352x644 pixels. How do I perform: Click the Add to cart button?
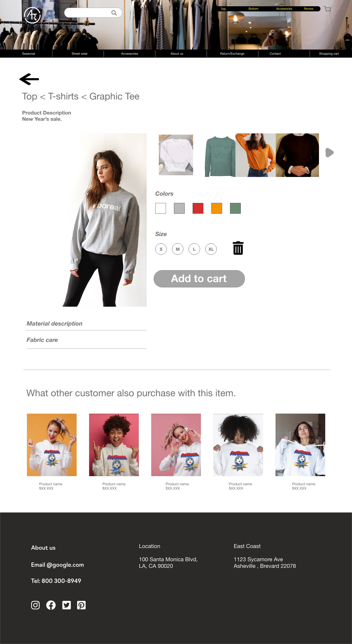[x=199, y=279]
